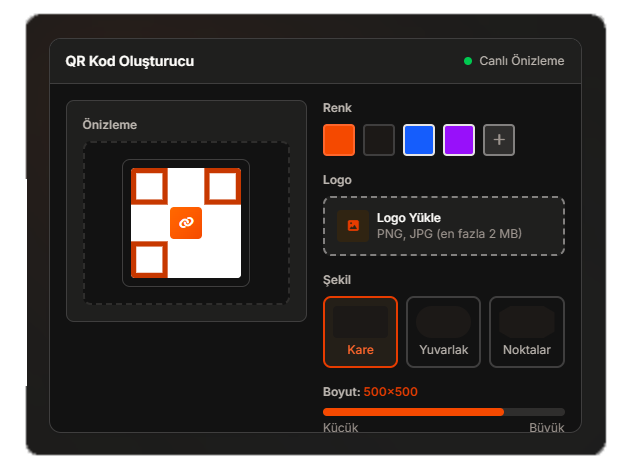This screenshot has width=622, height=469.
Task: Click the Büyük slider label
Action: 547,428
